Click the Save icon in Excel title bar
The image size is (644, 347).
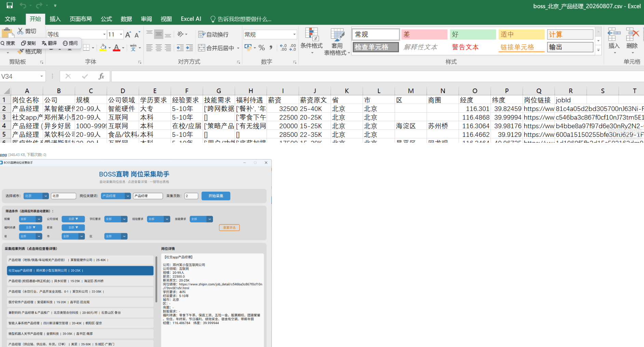pyautogui.click(x=10, y=5)
